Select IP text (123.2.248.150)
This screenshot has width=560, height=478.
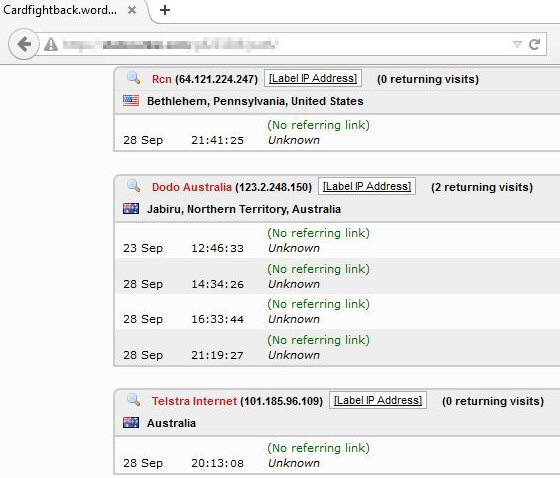(273, 187)
